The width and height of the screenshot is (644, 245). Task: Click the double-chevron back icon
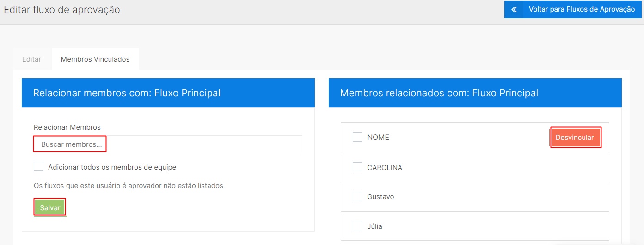coord(514,9)
